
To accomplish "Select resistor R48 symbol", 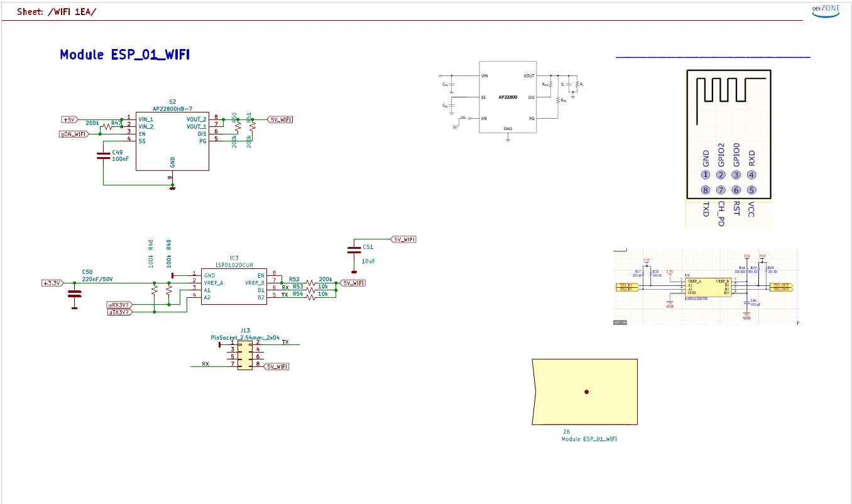I will pyautogui.click(x=153, y=291).
